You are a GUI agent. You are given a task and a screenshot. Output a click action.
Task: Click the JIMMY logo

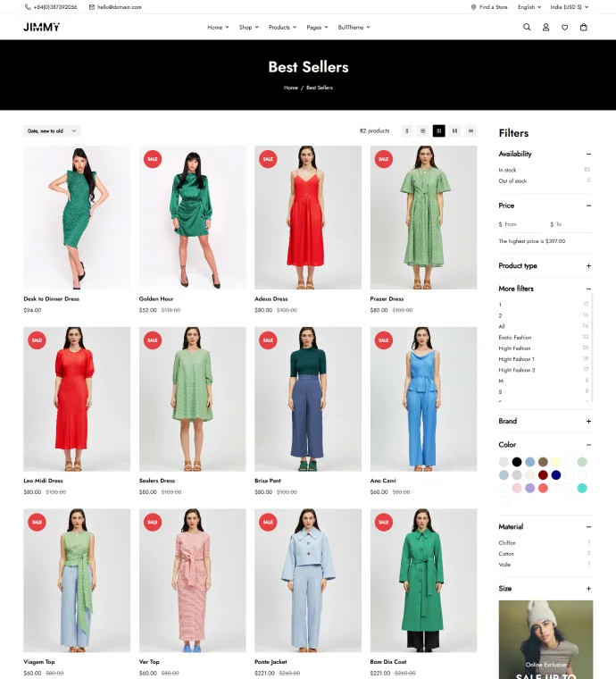tap(42, 27)
